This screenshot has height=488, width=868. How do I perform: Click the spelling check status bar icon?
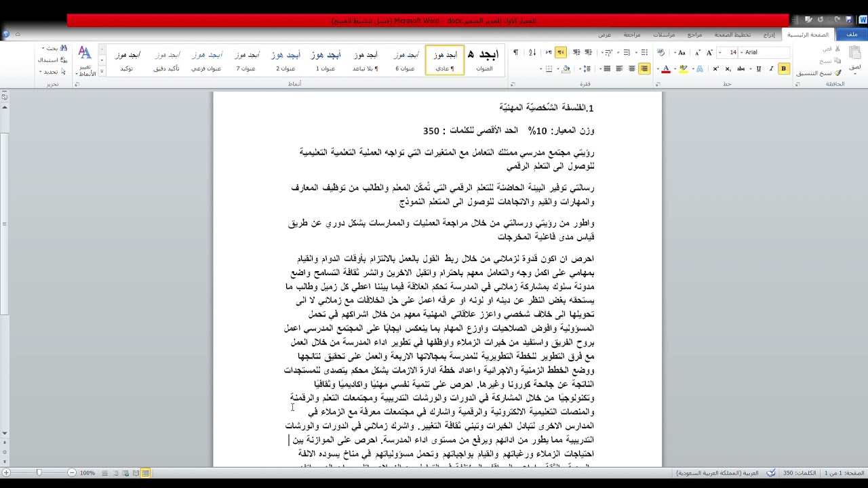pos(772,473)
